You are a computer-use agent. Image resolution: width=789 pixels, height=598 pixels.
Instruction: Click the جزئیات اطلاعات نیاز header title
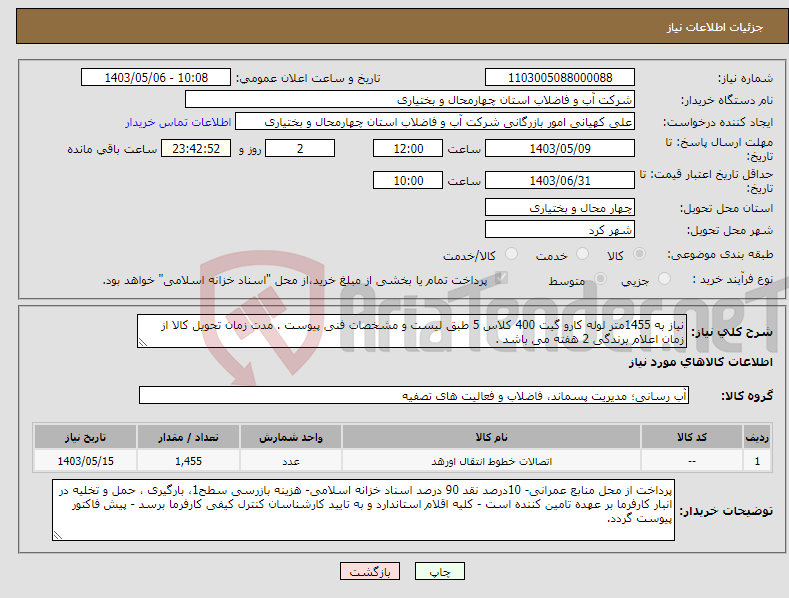click(715, 27)
